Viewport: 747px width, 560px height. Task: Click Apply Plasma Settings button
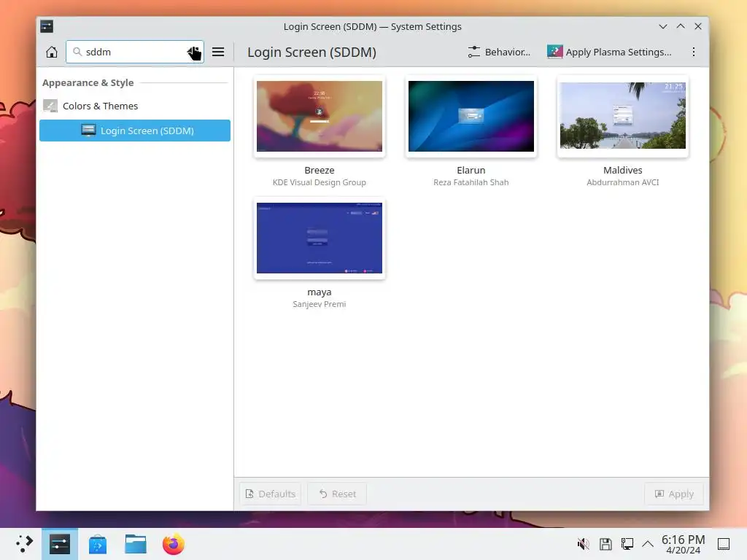pos(609,52)
